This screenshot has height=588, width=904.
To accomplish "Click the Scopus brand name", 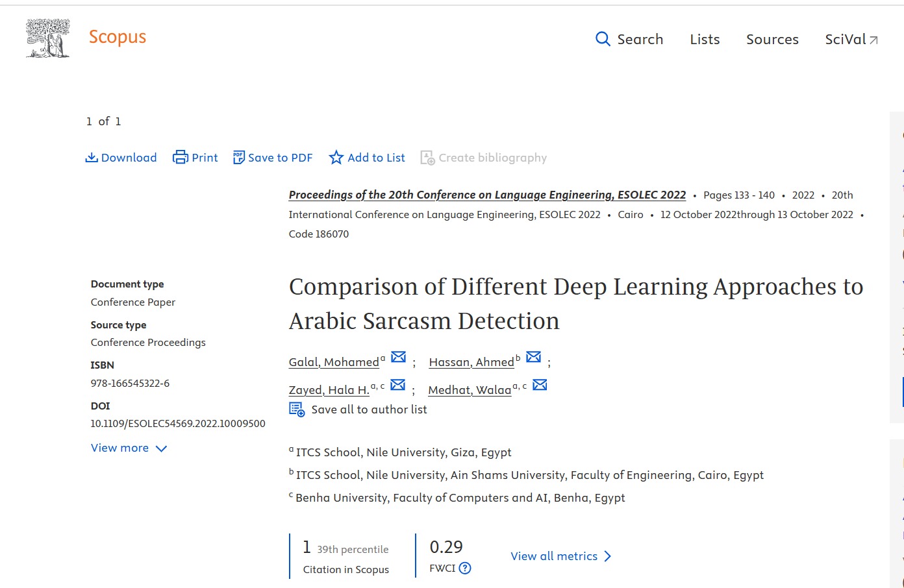I will (118, 37).
